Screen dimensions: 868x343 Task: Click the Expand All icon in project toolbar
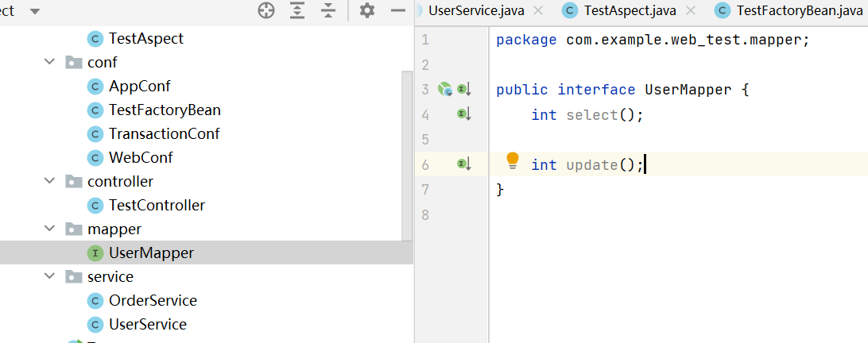(x=297, y=10)
